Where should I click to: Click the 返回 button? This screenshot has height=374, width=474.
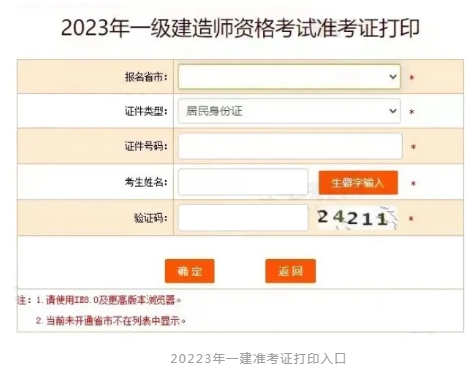point(290,271)
